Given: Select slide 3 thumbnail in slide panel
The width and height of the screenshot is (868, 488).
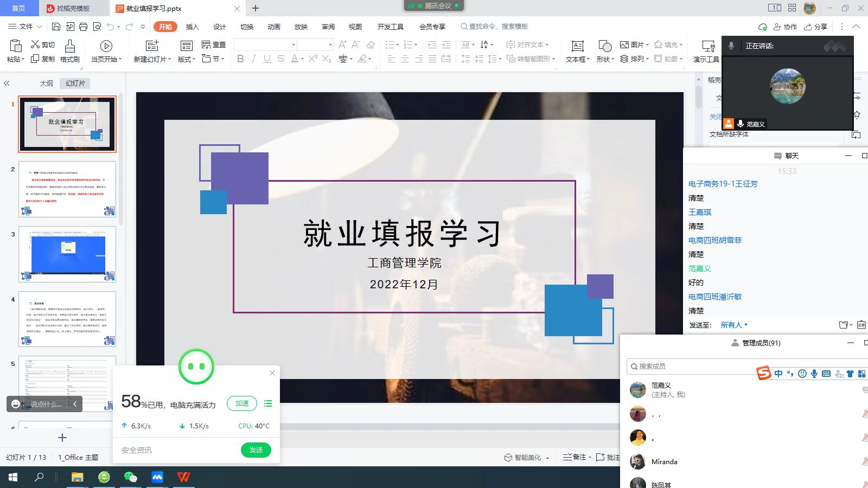Looking at the screenshot, I should (x=67, y=254).
